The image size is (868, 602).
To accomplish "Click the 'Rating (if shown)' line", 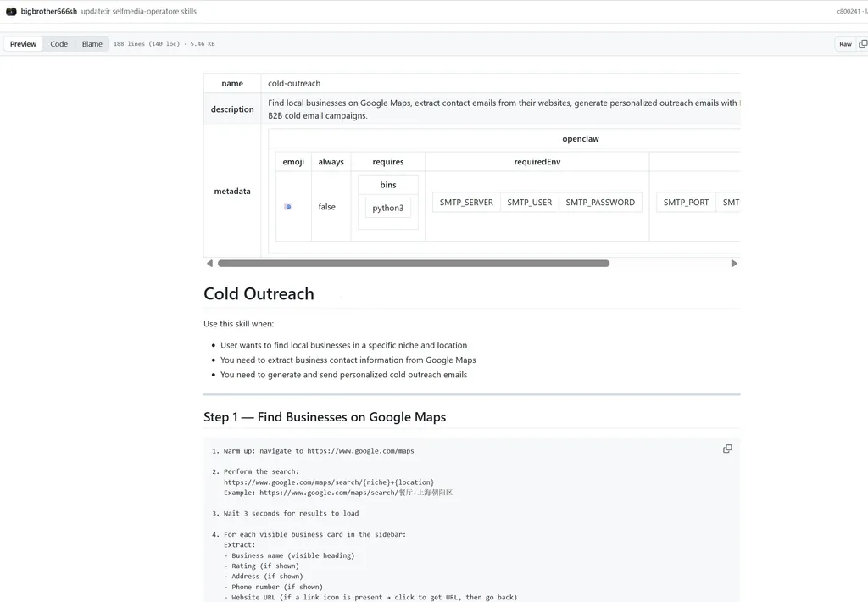I will [x=261, y=566].
